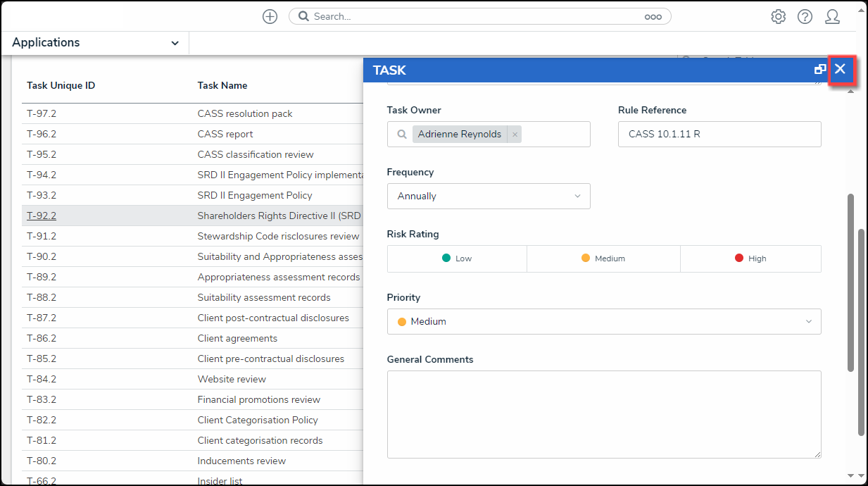Click the Task panel vertical scrollbar
Viewport: 868px width, 486px height.
tap(850, 282)
